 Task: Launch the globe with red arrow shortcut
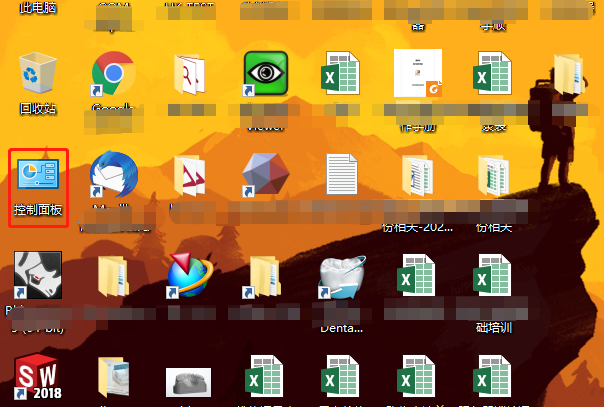click(190, 275)
